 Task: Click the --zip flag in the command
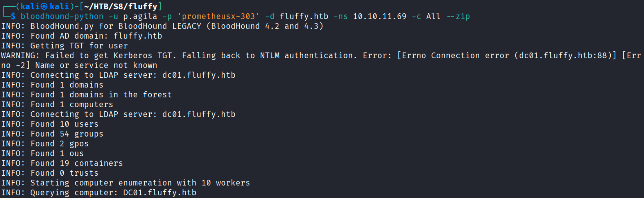tap(458, 16)
